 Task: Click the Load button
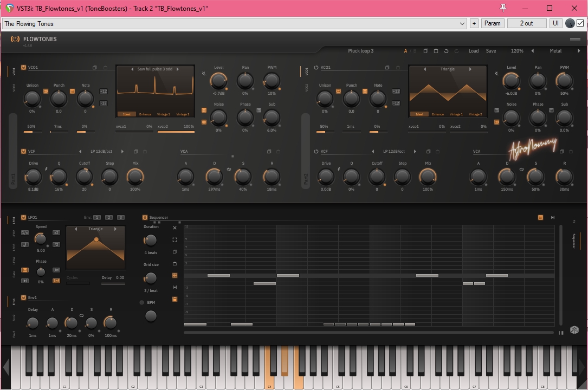click(474, 51)
